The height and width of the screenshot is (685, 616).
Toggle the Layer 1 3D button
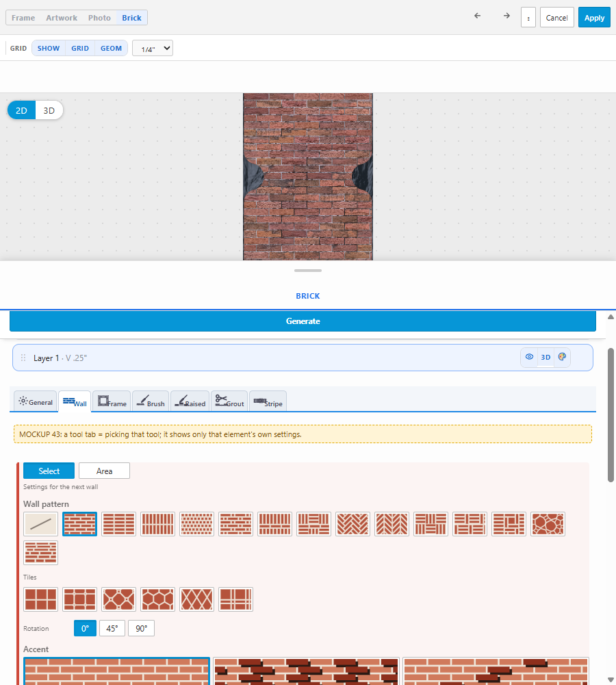[x=546, y=357]
